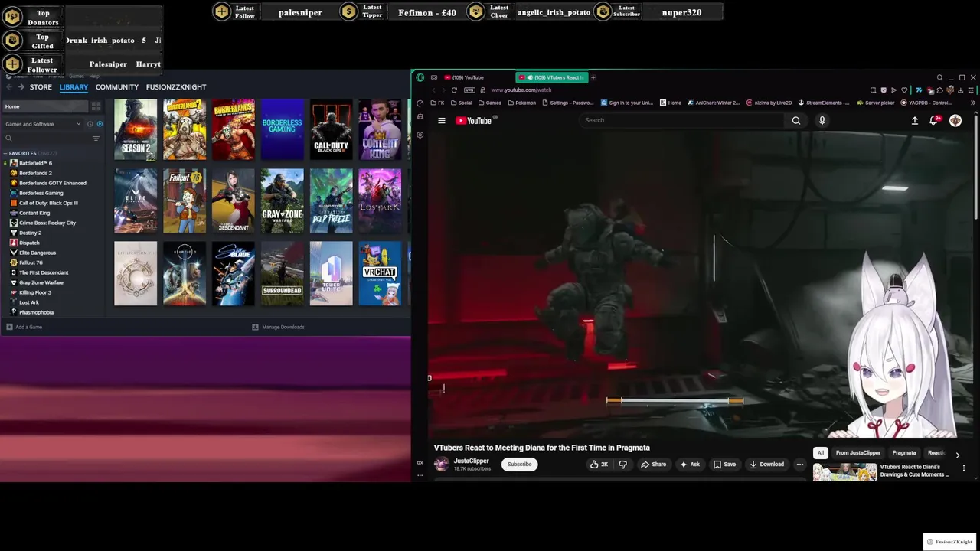Screen dimensions: 980x551
Task: Click the Home button in Steam library
Action: point(44,106)
